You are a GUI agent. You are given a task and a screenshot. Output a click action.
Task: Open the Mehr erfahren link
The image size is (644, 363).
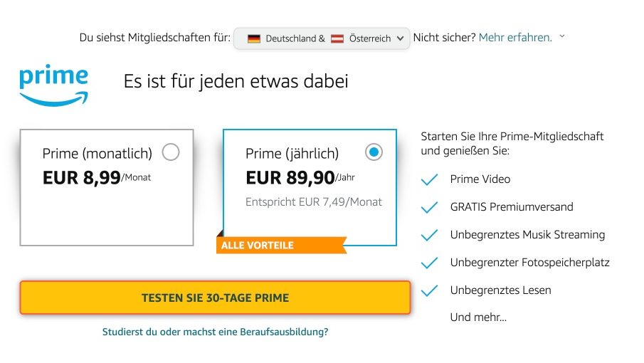pyautogui.click(x=515, y=38)
